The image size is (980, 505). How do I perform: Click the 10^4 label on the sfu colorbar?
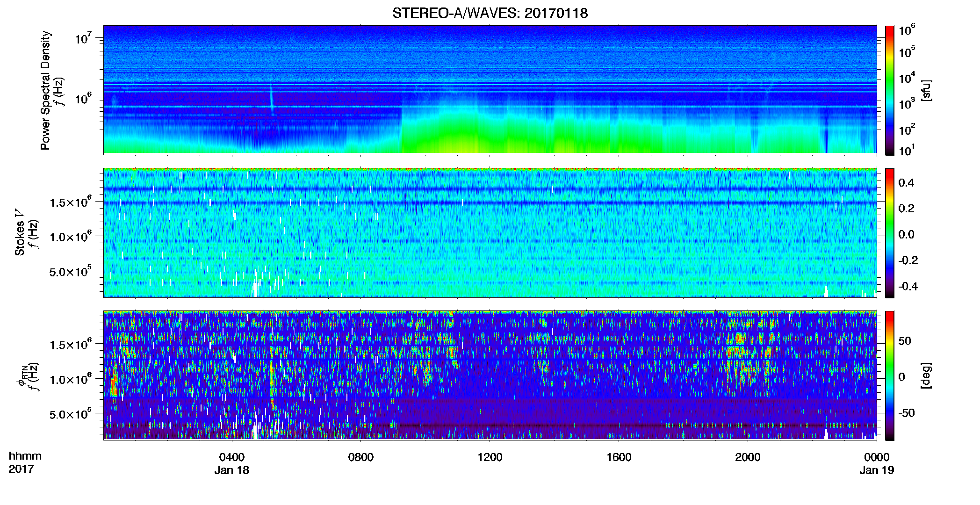[x=907, y=78]
